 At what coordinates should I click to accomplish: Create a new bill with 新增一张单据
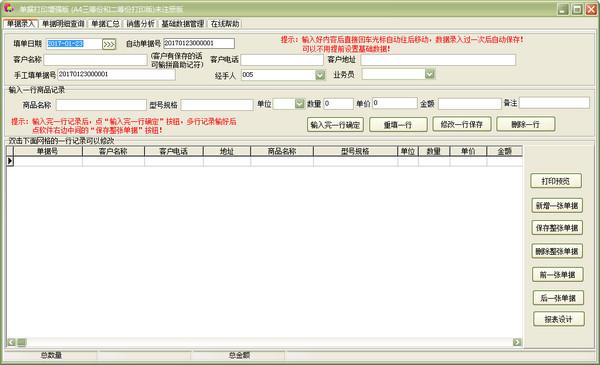point(557,205)
